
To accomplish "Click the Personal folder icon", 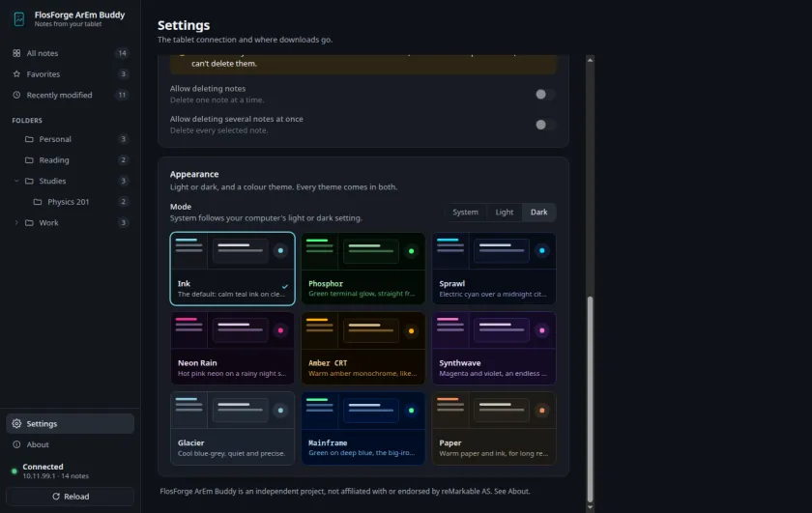I will pyautogui.click(x=30, y=139).
